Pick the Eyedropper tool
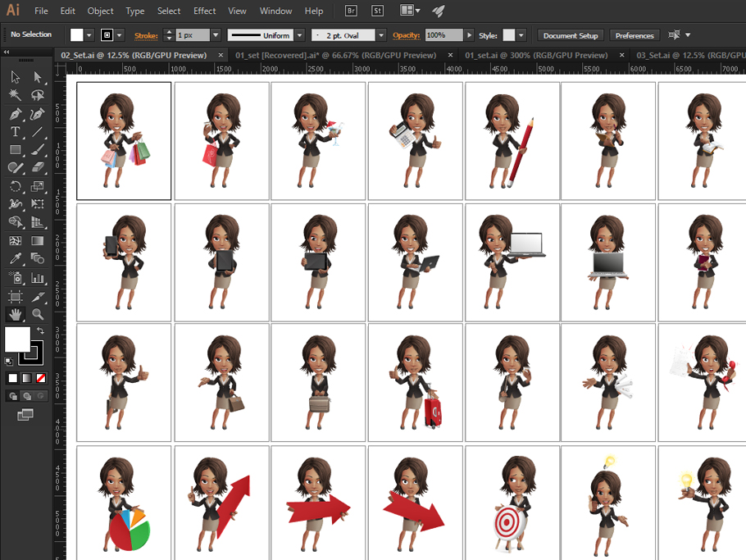 (x=15, y=257)
